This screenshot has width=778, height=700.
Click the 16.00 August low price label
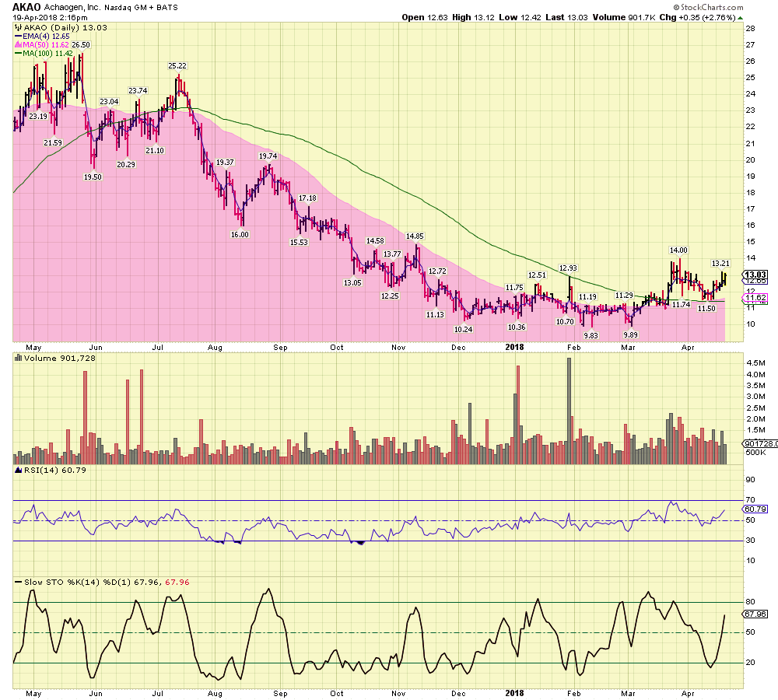pos(240,234)
